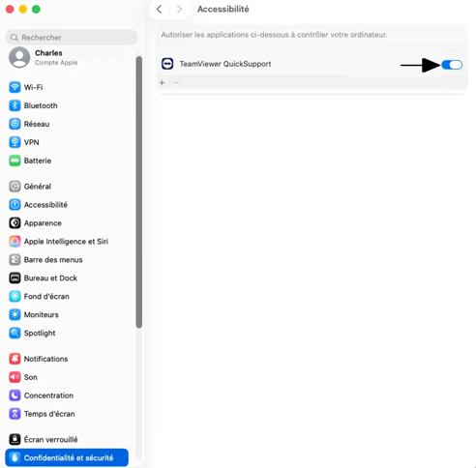Click the green Batterie icon
Screen dimensions: 476x468
pos(15,161)
